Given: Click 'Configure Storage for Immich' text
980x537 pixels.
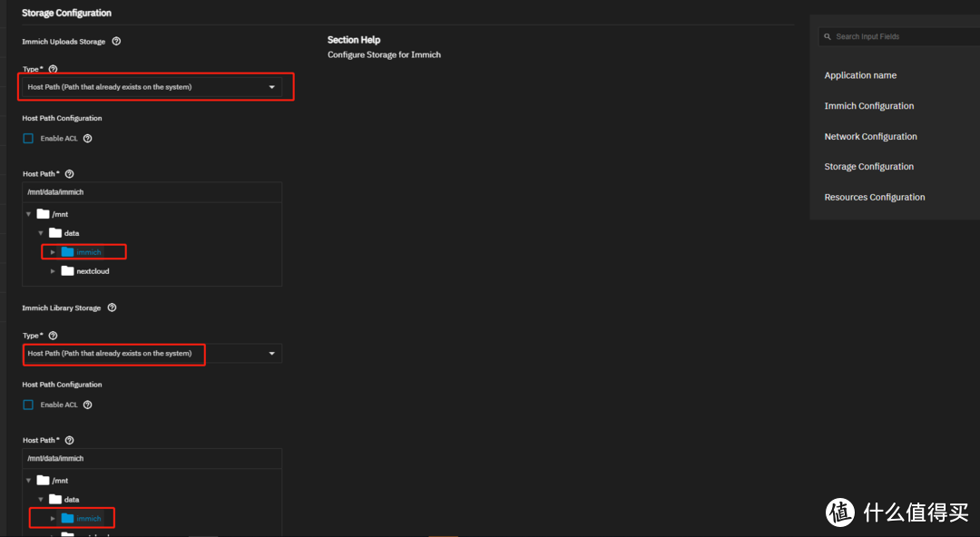Looking at the screenshot, I should click(384, 54).
